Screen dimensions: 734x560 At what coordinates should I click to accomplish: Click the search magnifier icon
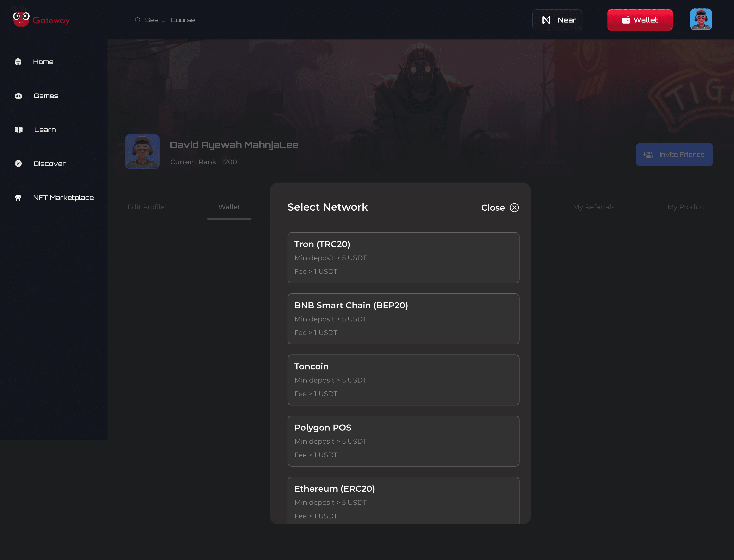pos(137,20)
